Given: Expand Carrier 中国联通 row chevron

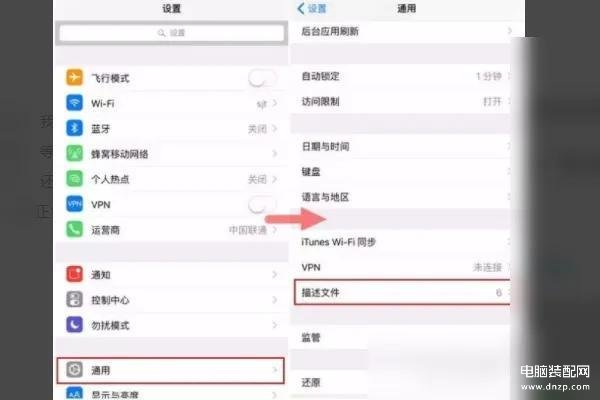Looking at the screenshot, I should coord(275,230).
